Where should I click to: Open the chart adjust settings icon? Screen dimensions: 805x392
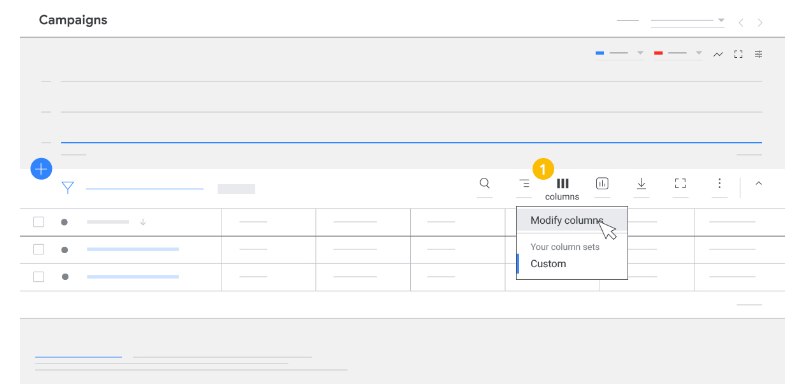pos(758,54)
